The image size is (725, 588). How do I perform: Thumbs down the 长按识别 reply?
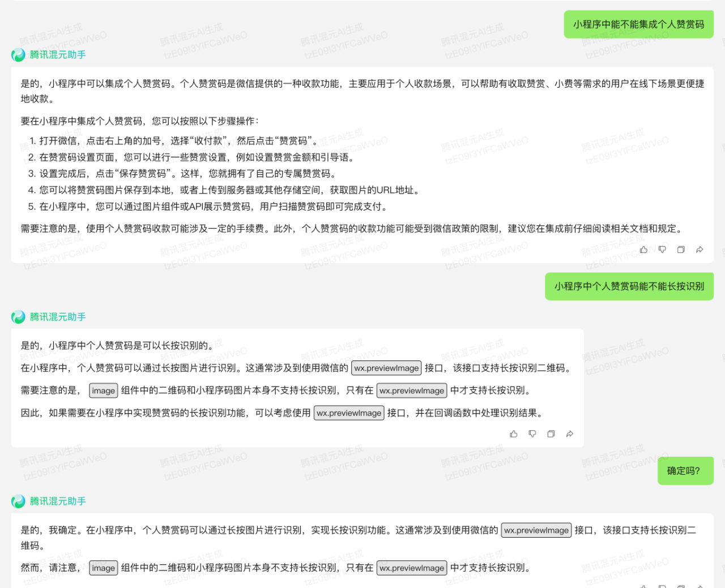tap(532, 434)
